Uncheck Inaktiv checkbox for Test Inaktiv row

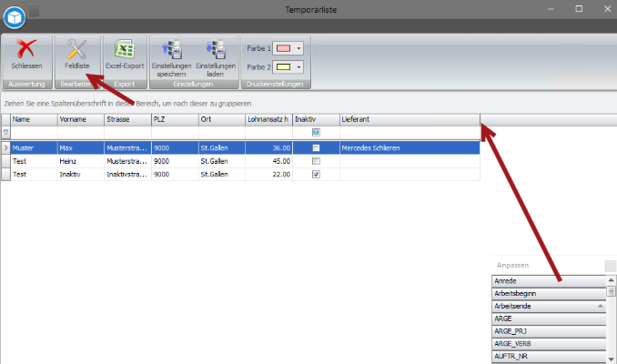click(x=316, y=175)
